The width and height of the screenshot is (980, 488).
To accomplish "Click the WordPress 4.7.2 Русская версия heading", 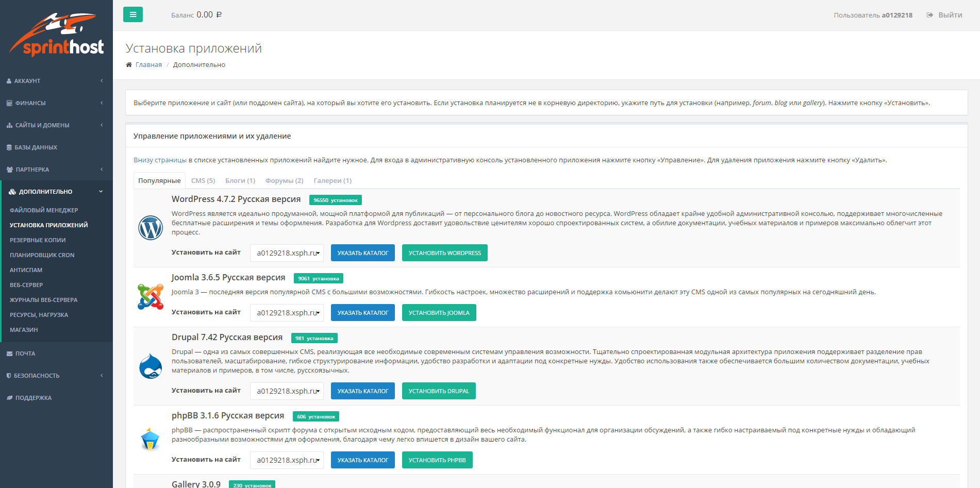I will [236, 199].
